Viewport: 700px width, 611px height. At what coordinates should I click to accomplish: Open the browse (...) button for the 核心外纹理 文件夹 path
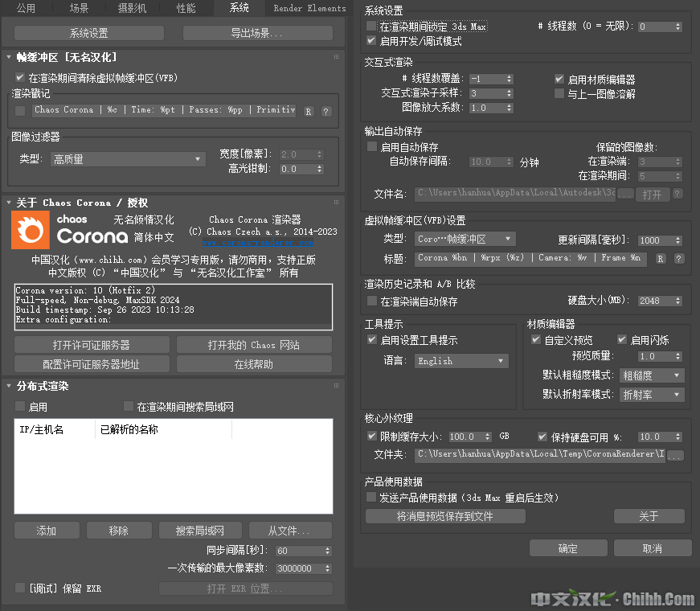point(676,456)
